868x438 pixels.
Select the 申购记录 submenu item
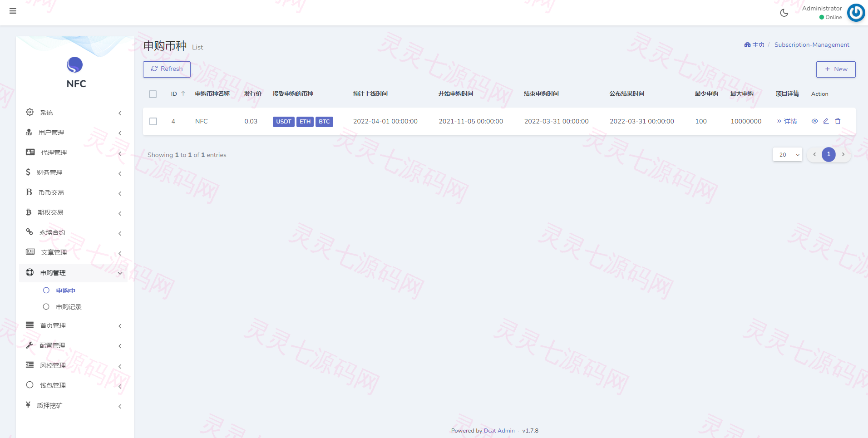click(69, 307)
